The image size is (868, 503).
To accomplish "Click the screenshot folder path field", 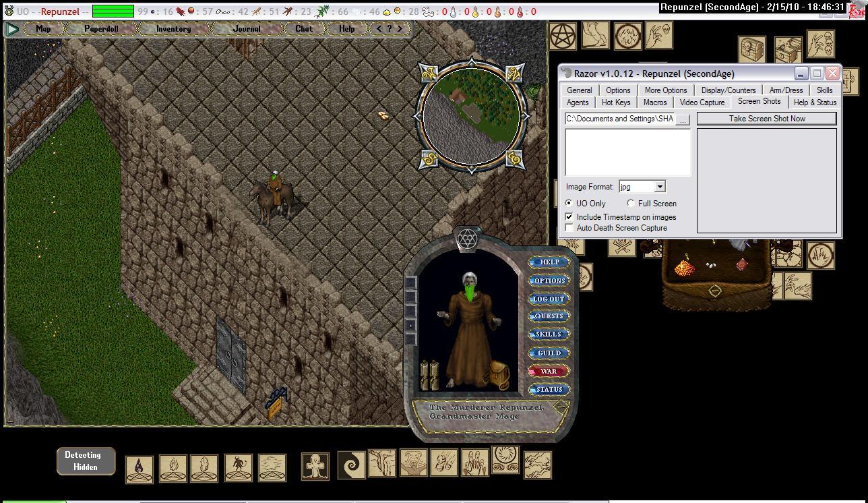I will tap(619, 119).
